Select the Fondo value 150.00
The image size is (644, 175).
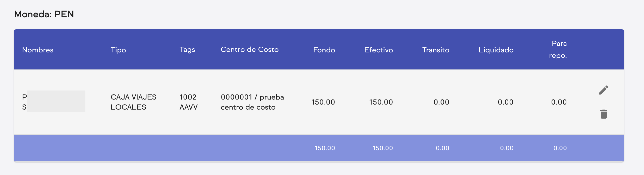click(x=323, y=102)
